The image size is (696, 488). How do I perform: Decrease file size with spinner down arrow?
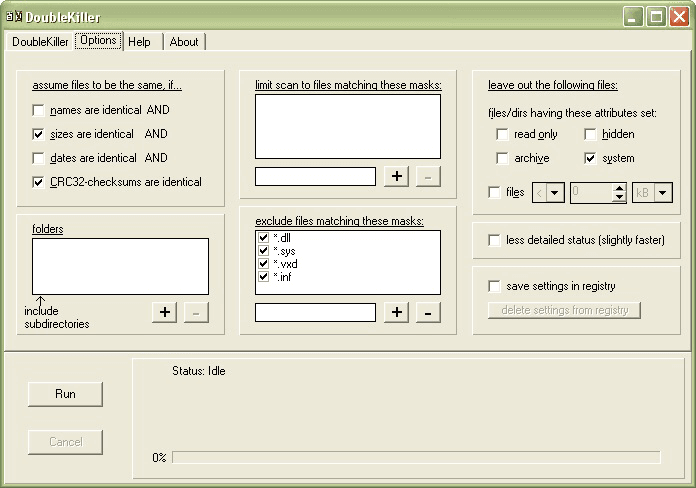[x=619, y=197]
